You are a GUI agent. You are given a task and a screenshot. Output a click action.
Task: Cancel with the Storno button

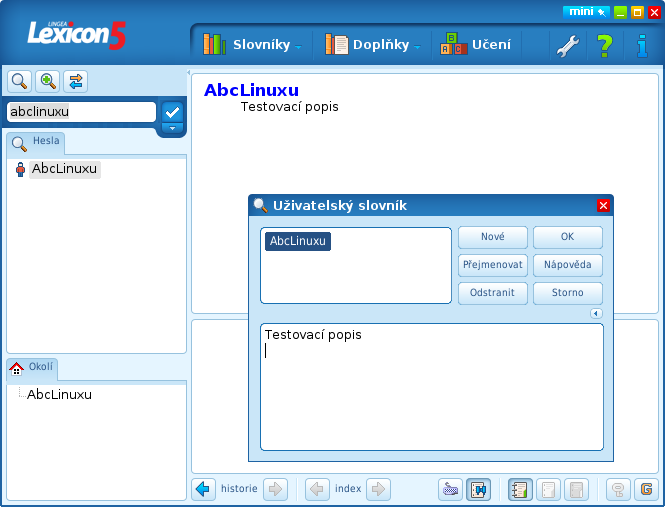pos(567,293)
